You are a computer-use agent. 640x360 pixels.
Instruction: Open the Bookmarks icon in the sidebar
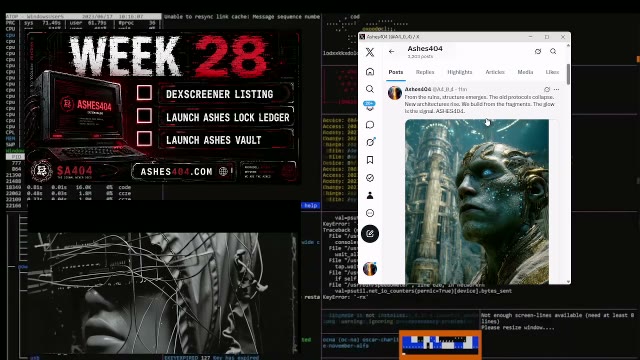pyautogui.click(x=370, y=160)
